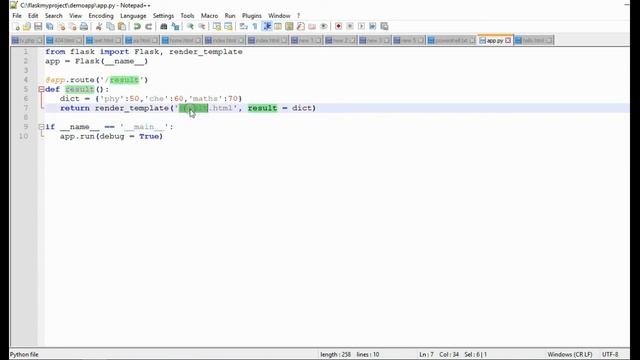Open Folder as Workspace toolbar icon
Screen dimensions: 640x360
[312, 27]
